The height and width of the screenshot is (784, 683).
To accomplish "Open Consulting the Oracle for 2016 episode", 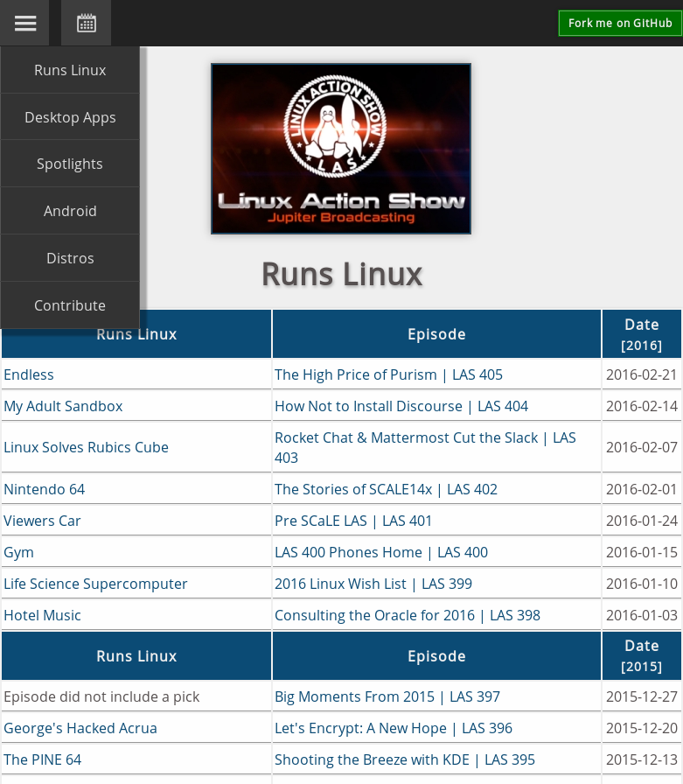I will pos(408,615).
